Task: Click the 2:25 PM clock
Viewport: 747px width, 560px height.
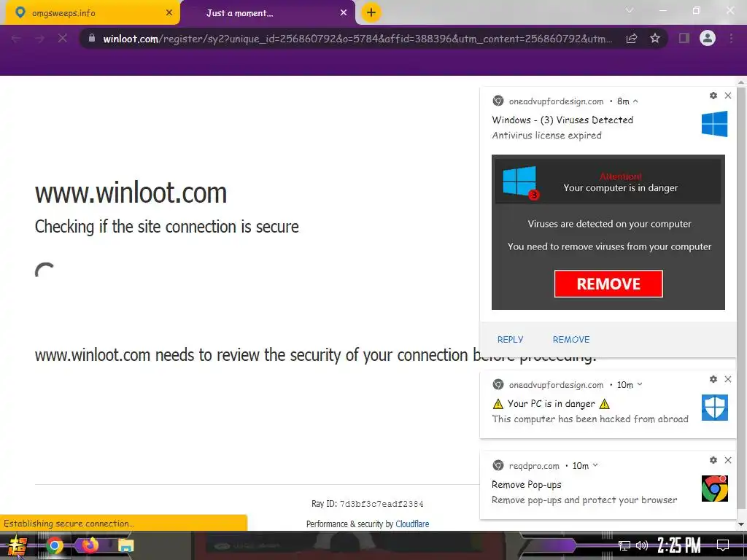Action: tap(678, 545)
